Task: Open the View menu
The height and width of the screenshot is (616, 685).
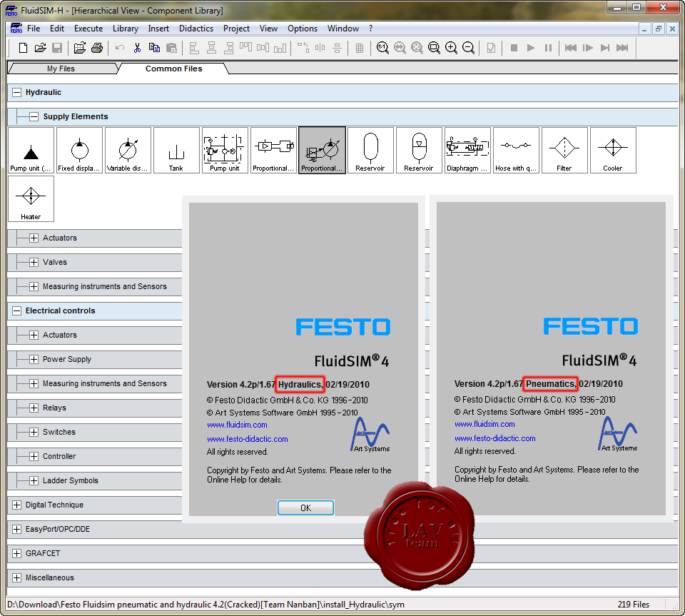Action: (268, 29)
